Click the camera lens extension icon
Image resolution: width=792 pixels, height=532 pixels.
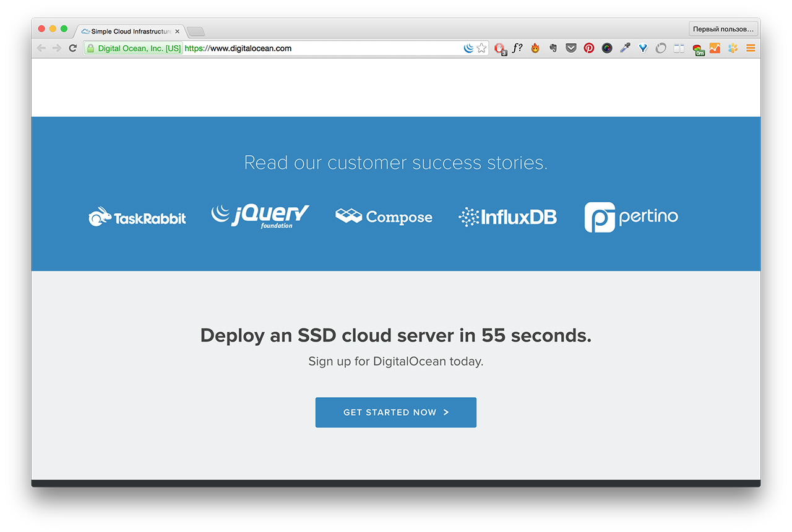point(607,48)
